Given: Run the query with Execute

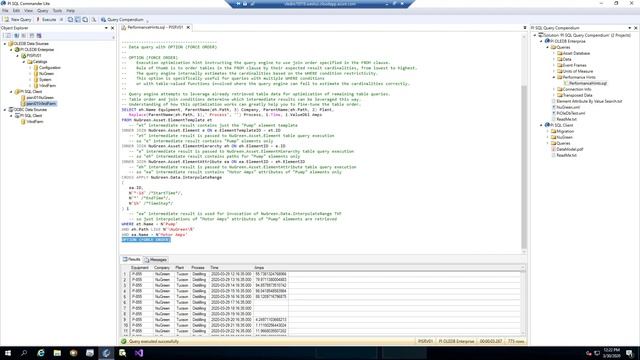Looking at the screenshot, I should (46, 20).
